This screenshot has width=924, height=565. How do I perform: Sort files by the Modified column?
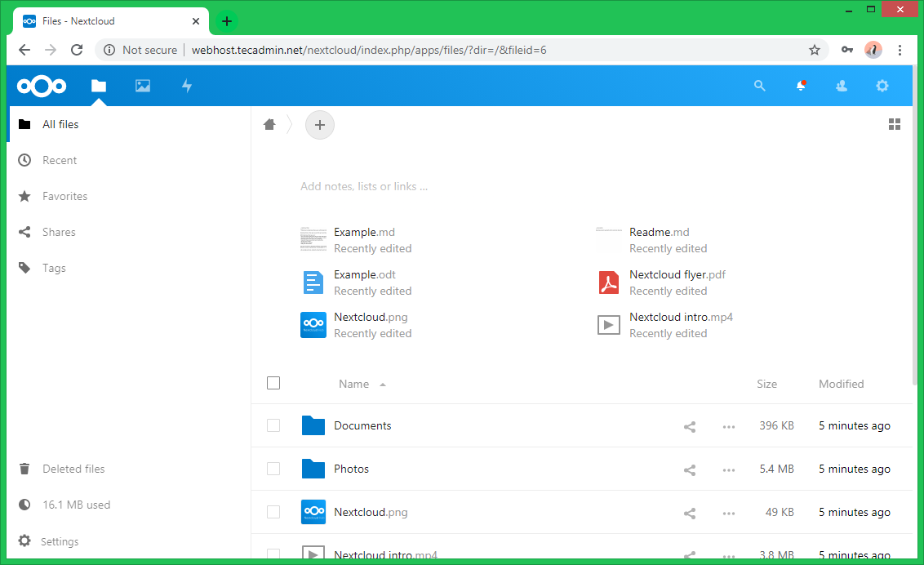click(x=841, y=384)
